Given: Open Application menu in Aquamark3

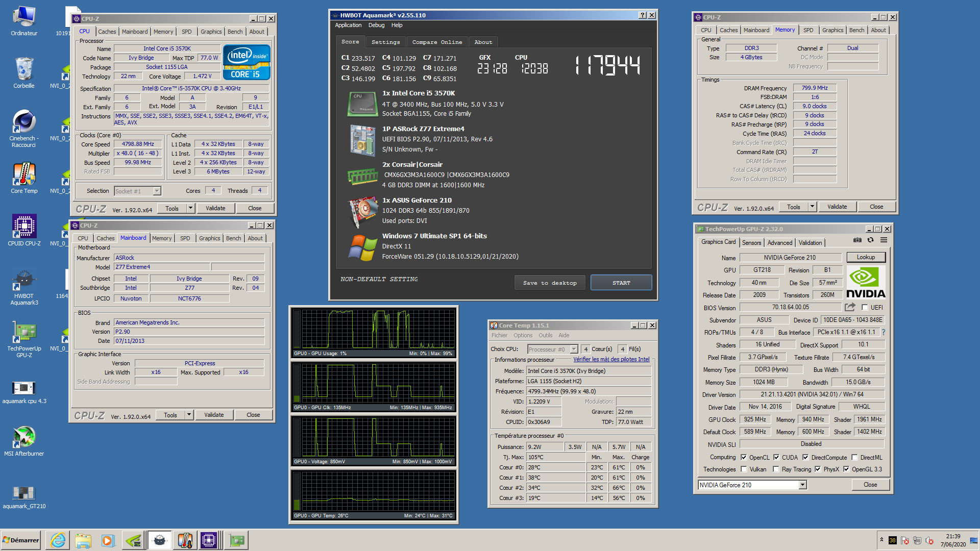Looking at the screenshot, I should pos(348,25).
